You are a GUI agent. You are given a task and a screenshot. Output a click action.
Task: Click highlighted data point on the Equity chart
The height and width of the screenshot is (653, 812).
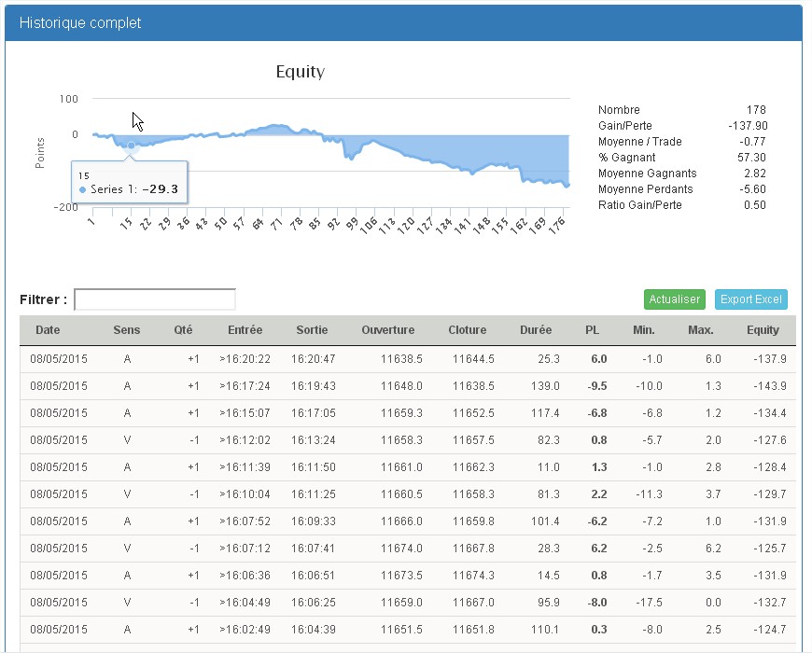point(131,146)
